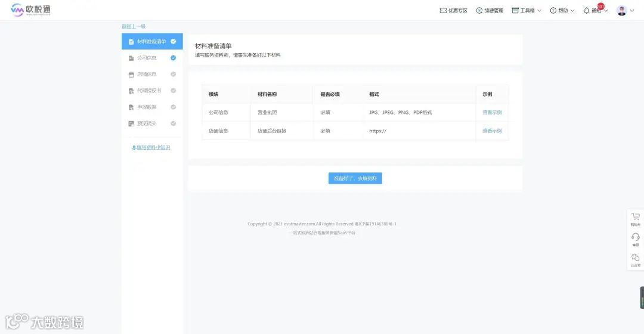This screenshot has height=334, width=644.
Task: Open the 购物车 shopping cart icon
Action: (x=636, y=217)
